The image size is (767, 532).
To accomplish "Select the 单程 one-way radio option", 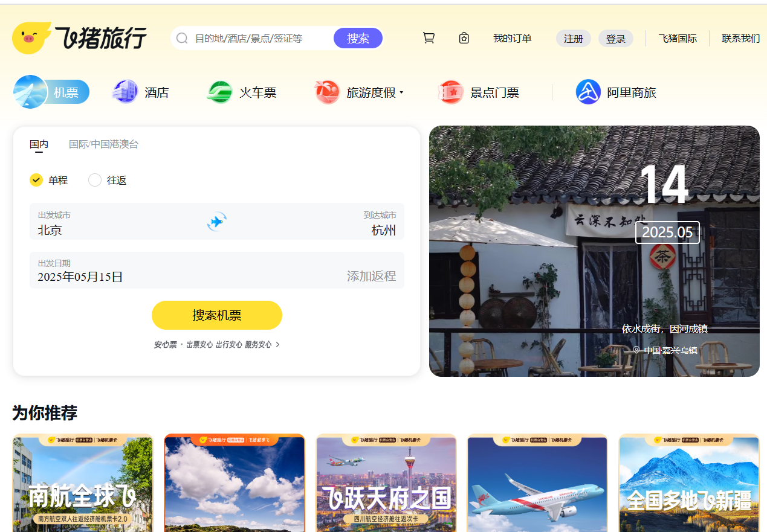I will pos(36,180).
